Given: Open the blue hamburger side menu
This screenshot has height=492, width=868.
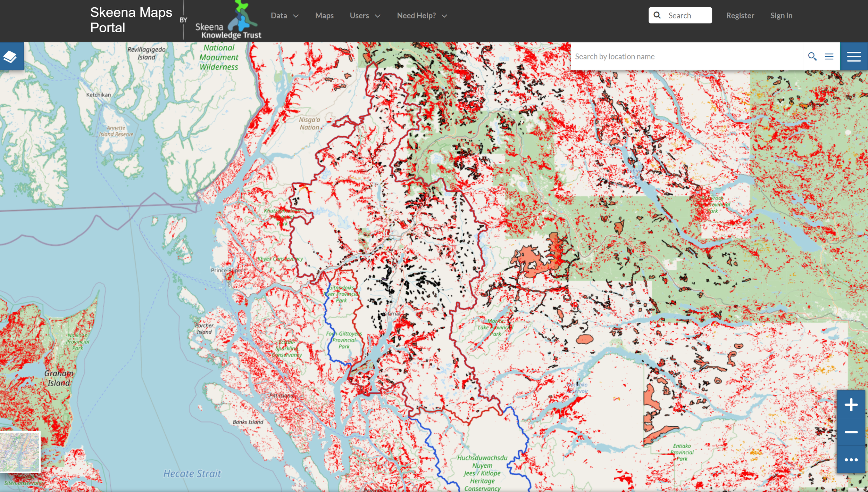Looking at the screenshot, I should pos(853,56).
